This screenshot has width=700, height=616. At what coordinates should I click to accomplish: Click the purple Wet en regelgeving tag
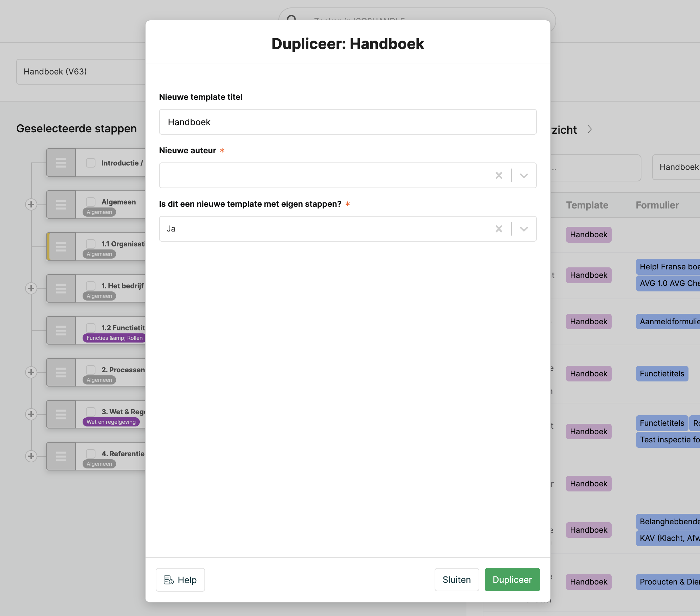111,422
